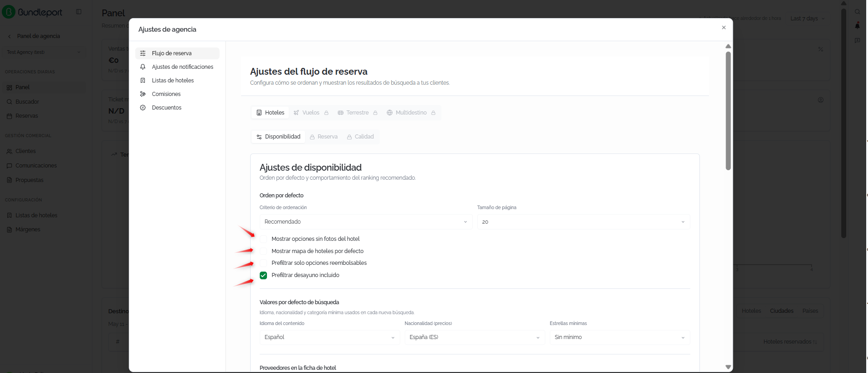The width and height of the screenshot is (868, 373).
Task: Enable Prefiltrar solo opciones reembolsables
Action: [263, 263]
